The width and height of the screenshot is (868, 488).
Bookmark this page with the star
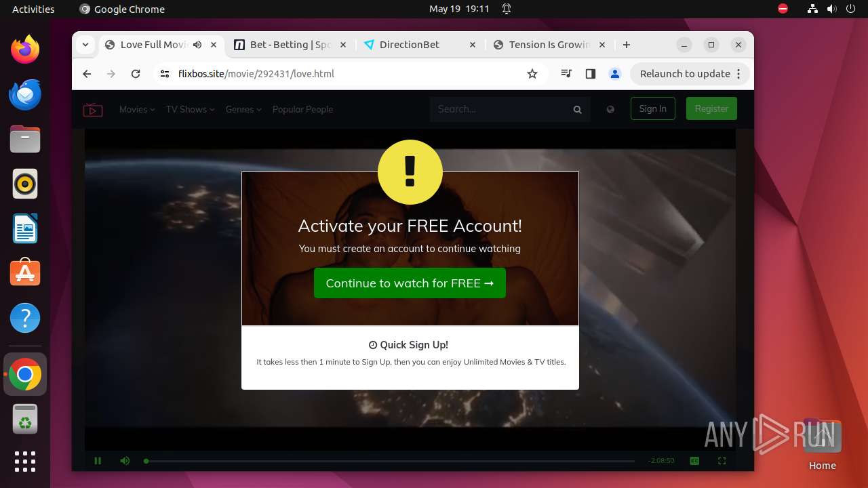coord(532,74)
